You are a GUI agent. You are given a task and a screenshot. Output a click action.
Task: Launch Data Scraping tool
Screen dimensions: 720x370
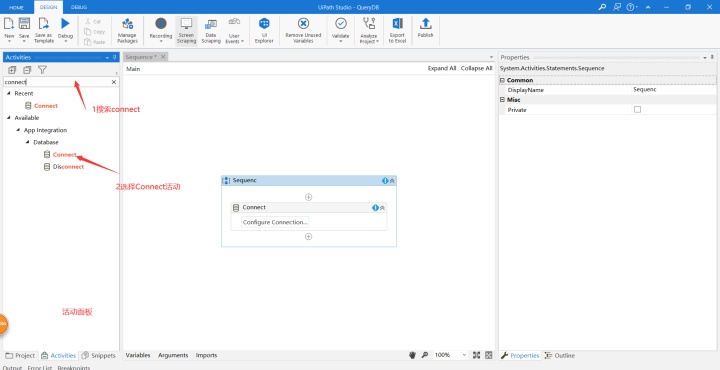tap(211, 30)
